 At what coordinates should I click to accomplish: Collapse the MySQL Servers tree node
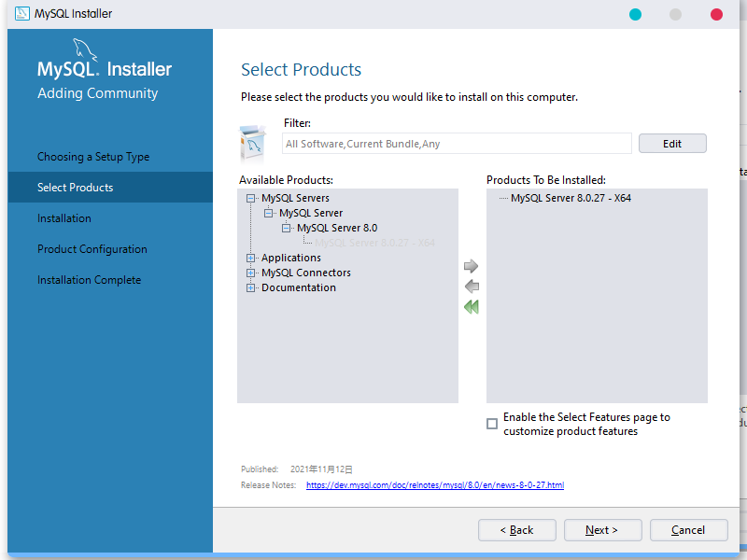coord(250,198)
